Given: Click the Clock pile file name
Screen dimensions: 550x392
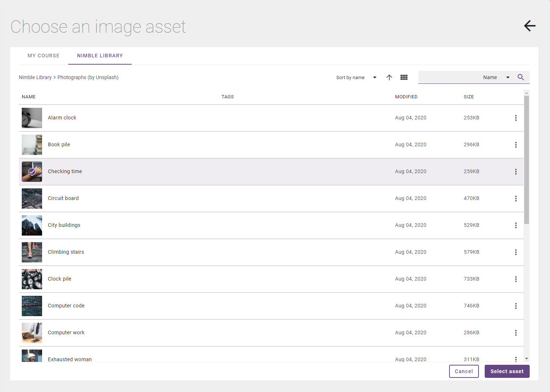Looking at the screenshot, I should [59, 279].
